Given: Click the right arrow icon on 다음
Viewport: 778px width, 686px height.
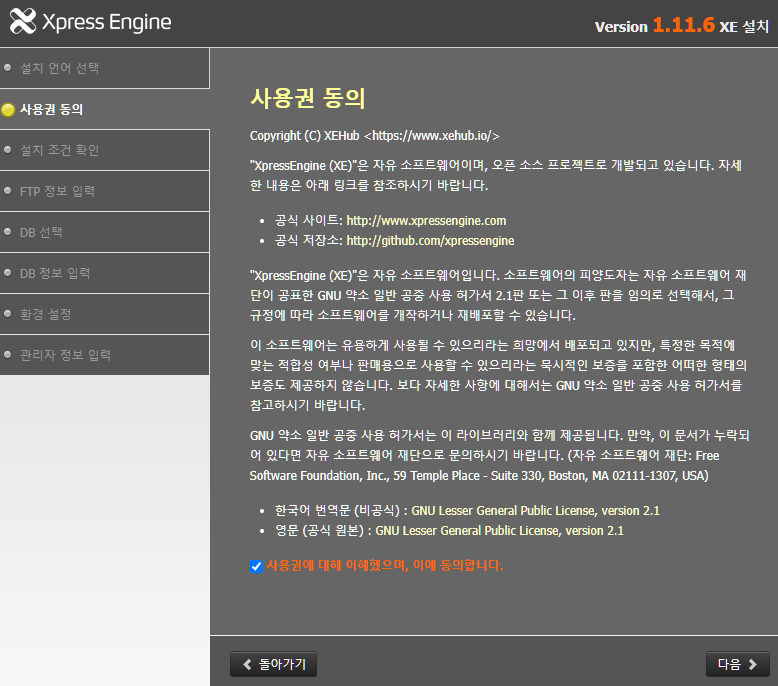Looking at the screenshot, I should tap(753, 664).
